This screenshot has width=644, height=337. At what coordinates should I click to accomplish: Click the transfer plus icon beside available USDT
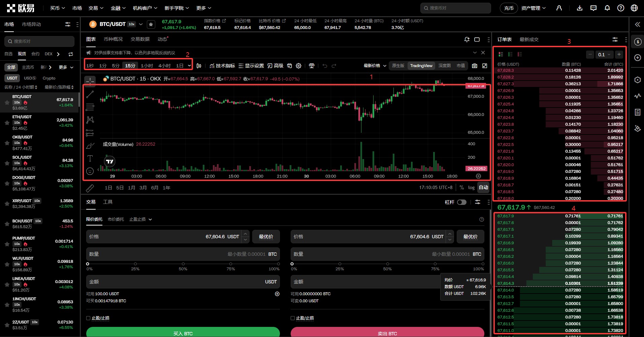point(277,294)
